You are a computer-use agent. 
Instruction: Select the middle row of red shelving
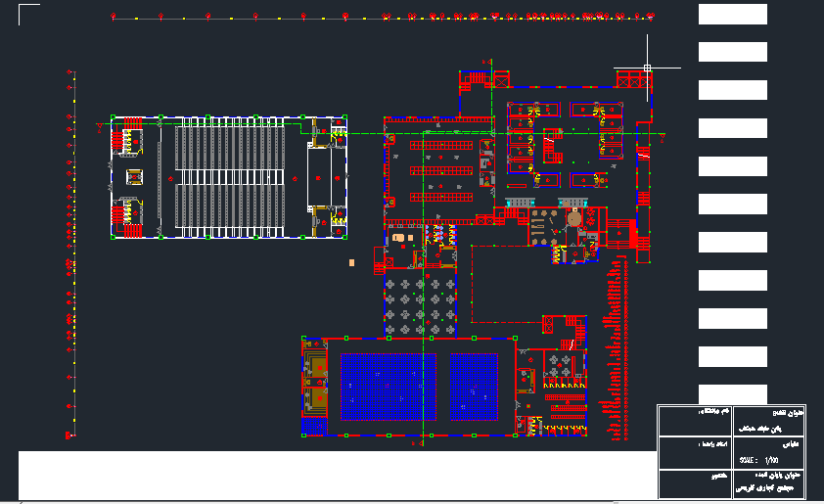pyautogui.click(x=441, y=171)
